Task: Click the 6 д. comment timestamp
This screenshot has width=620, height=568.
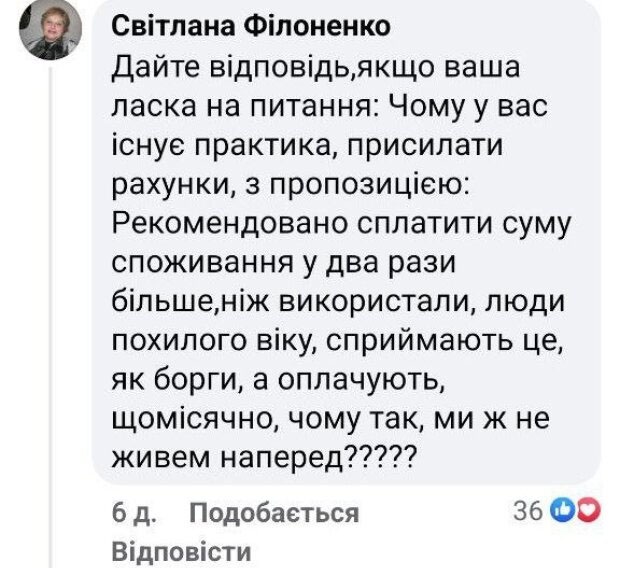Action: point(131,514)
